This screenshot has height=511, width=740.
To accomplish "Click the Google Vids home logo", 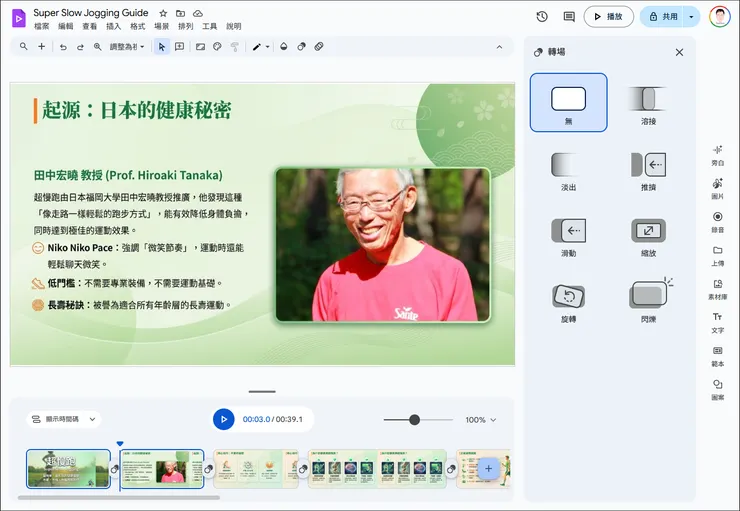I will click(18, 18).
